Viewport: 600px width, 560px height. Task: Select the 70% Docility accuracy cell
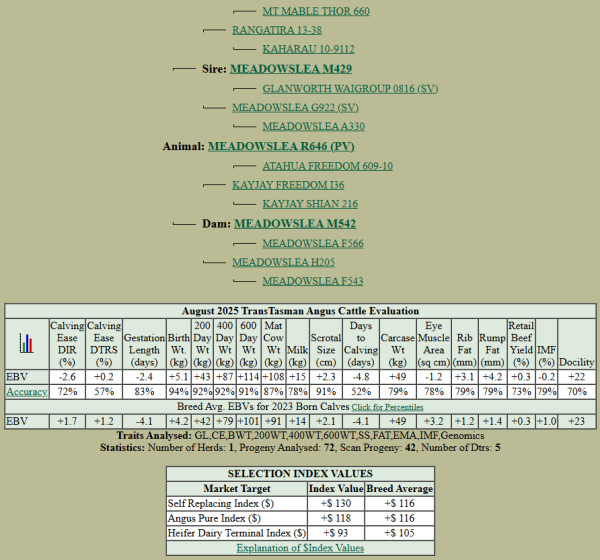[x=577, y=392]
